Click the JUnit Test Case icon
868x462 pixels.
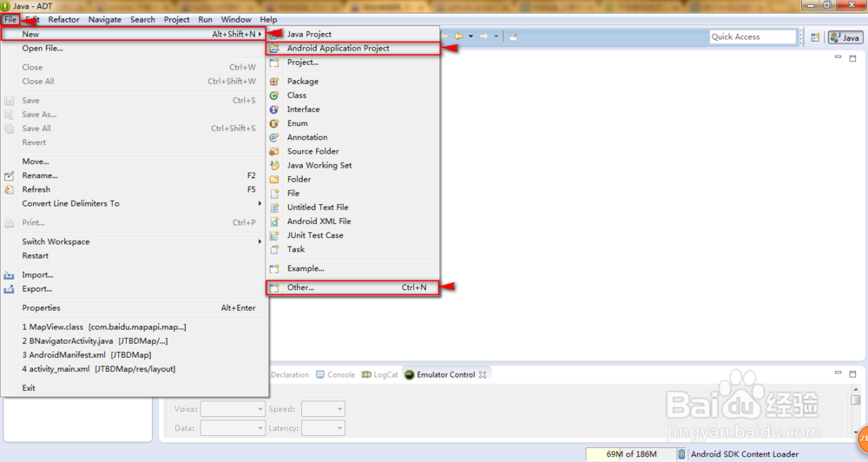click(274, 235)
